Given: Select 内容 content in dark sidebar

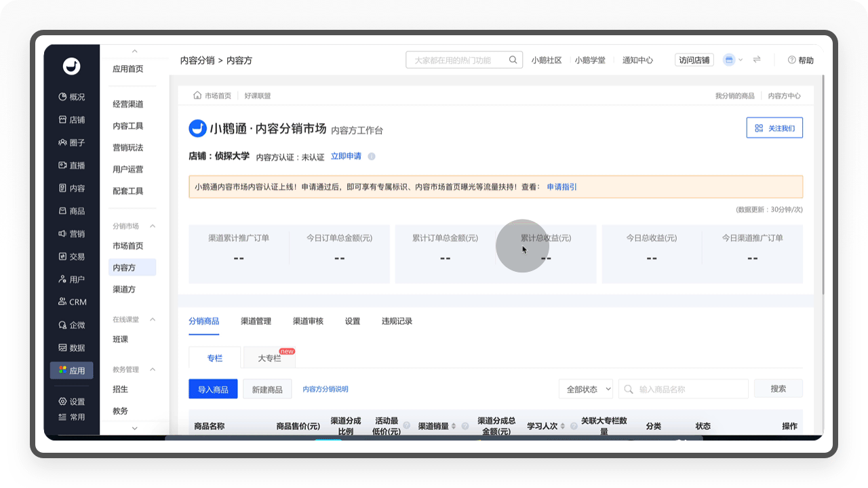Looking at the screenshot, I should (x=71, y=188).
